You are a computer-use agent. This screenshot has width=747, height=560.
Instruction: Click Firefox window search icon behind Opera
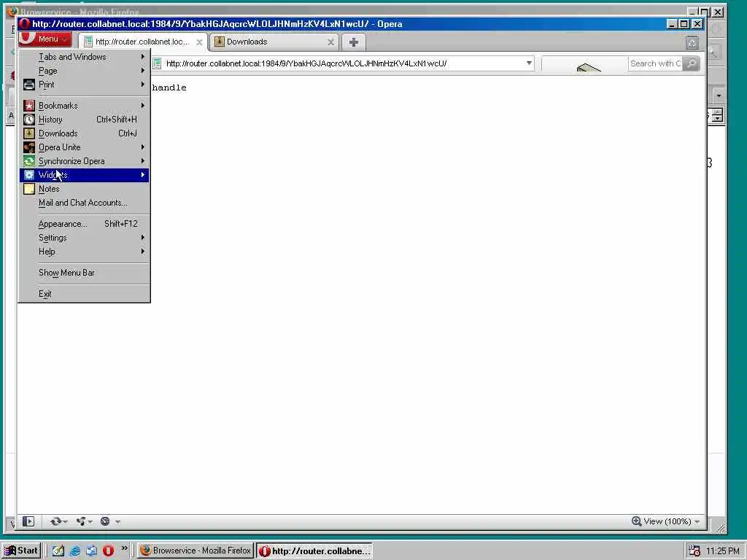(x=713, y=52)
